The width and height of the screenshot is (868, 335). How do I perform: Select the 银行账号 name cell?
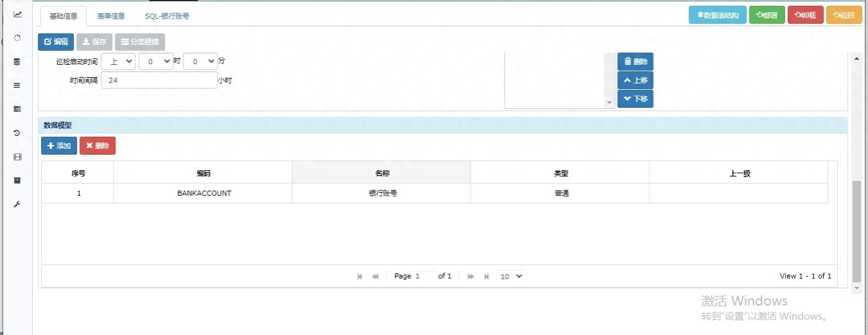click(381, 193)
